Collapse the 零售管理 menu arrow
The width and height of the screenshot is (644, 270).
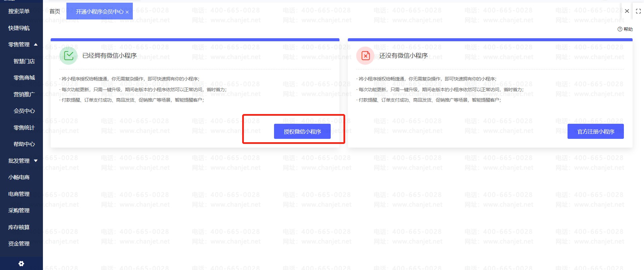pos(36,44)
